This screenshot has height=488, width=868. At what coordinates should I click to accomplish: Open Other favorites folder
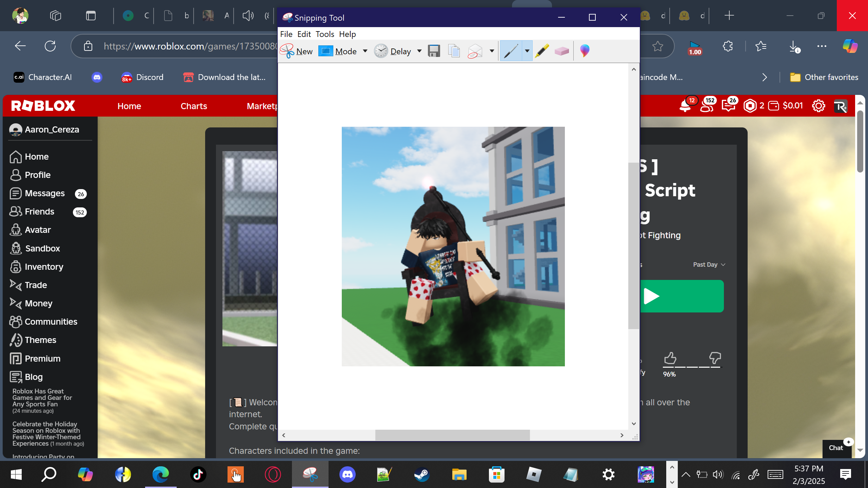(x=824, y=77)
